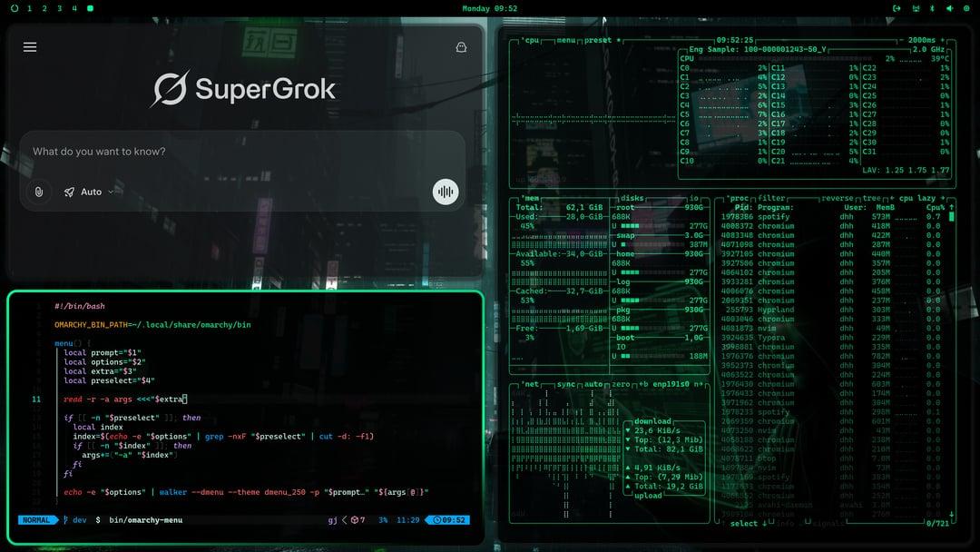Open the hamburger menu on the SuperGrok page
The width and height of the screenshot is (980, 552).
pyautogui.click(x=30, y=46)
